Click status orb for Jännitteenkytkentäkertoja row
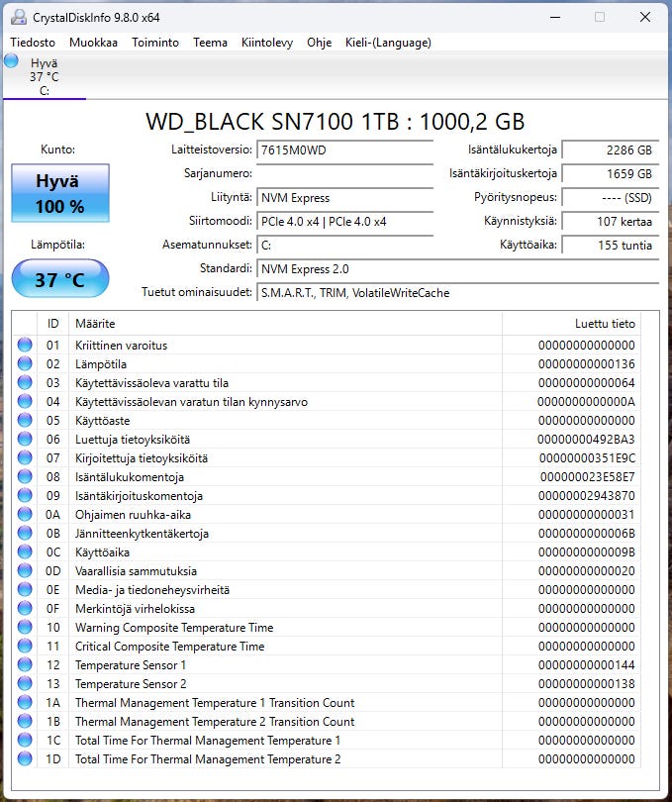The image size is (672, 802). [25, 533]
